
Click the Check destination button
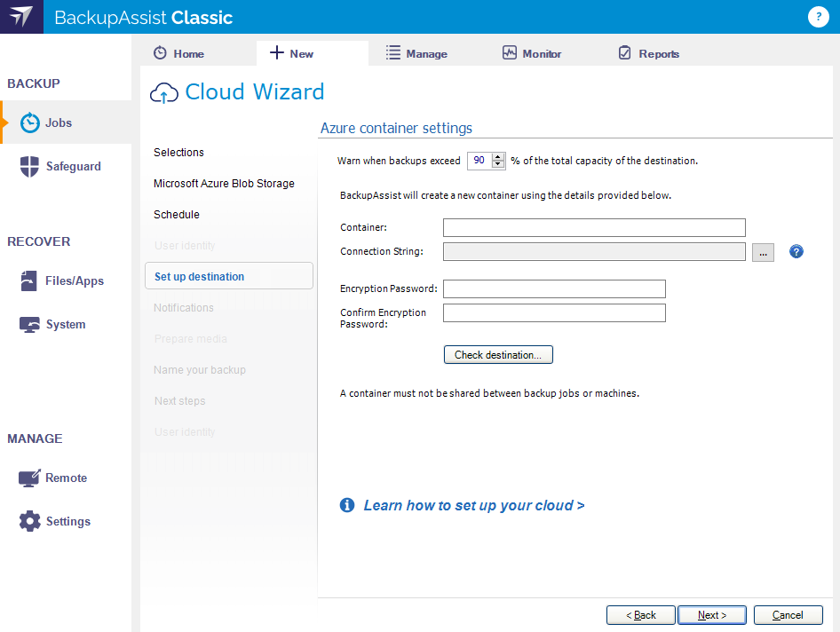click(x=498, y=354)
